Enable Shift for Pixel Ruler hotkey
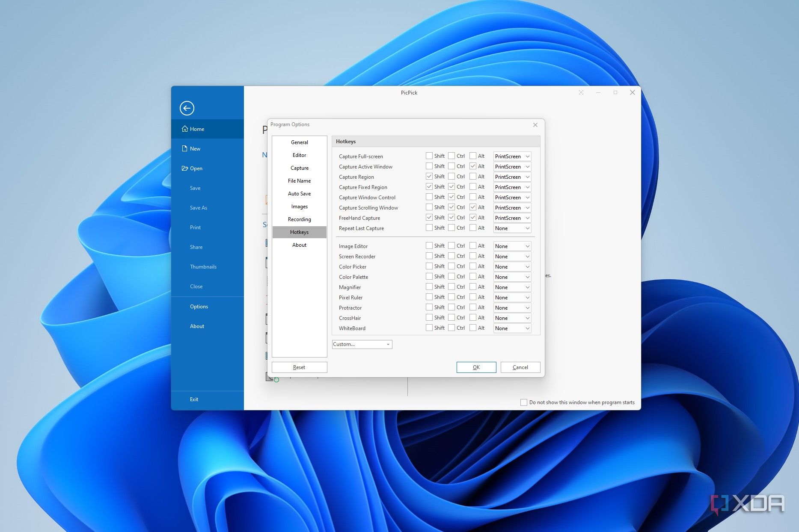Viewport: 799px width, 532px height. click(x=429, y=297)
